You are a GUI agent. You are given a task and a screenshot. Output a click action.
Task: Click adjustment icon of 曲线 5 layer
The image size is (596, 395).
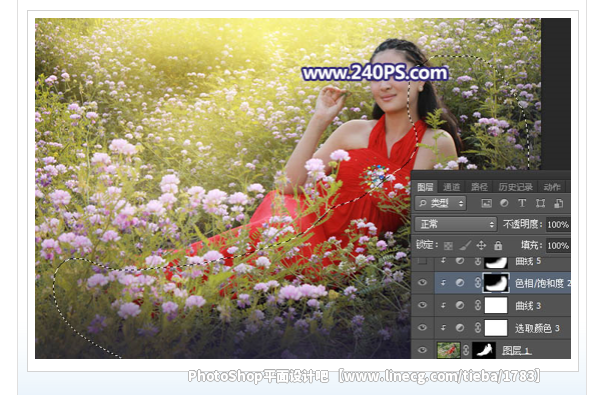click(x=460, y=261)
